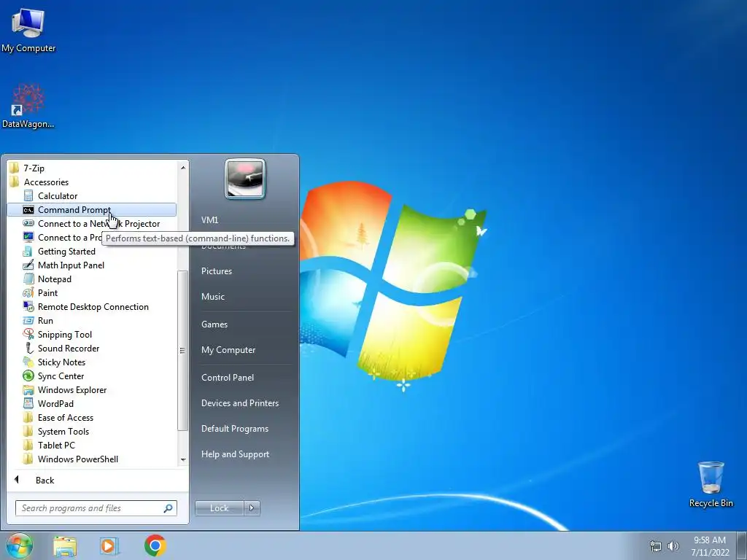Click programs list scroll down arrow
Viewport: 747px width, 560px height.
[x=183, y=459]
